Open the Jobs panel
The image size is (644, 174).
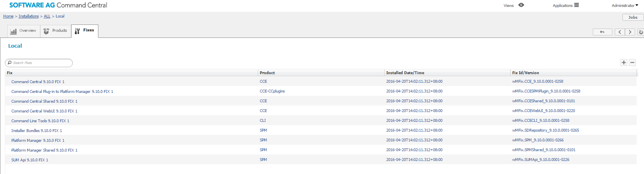[x=633, y=17]
